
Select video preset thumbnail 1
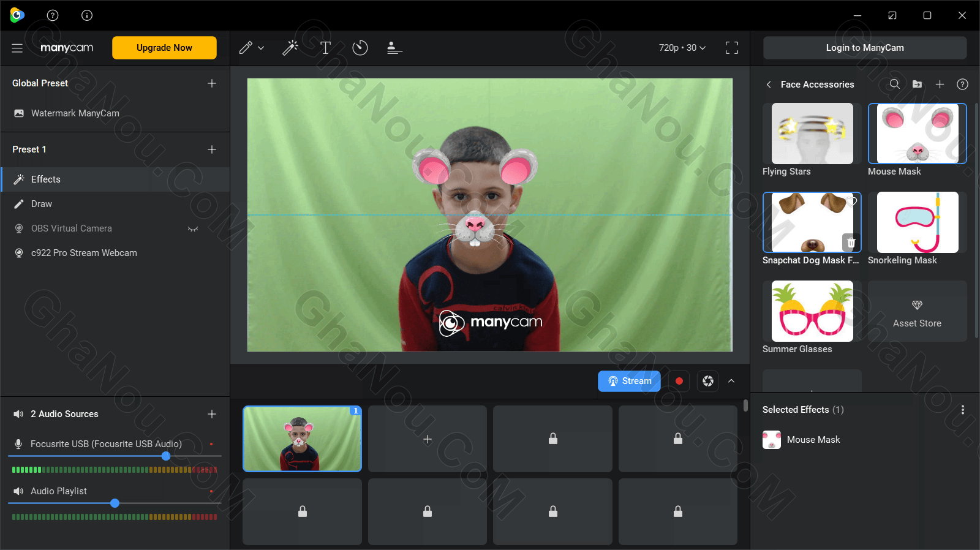(x=303, y=439)
